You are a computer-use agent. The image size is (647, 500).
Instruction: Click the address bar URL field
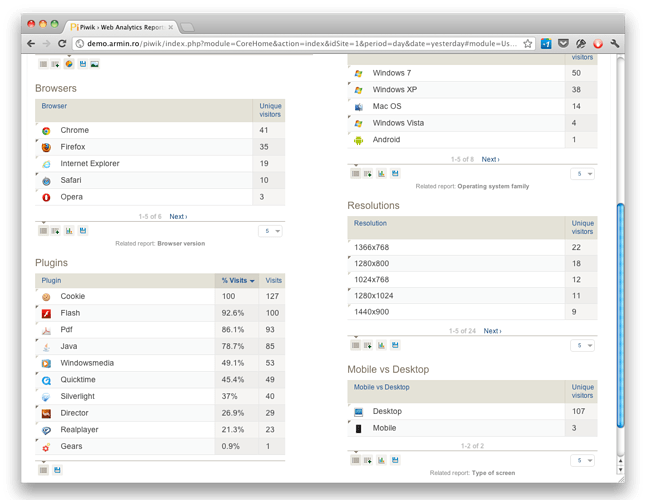point(301,43)
